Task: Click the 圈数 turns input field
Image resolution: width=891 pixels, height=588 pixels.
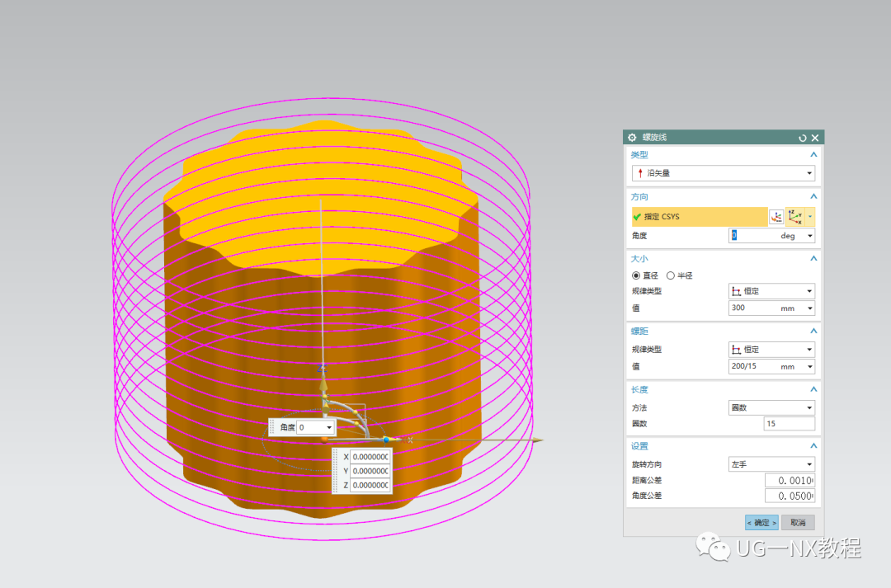Action: pyautogui.click(x=790, y=423)
